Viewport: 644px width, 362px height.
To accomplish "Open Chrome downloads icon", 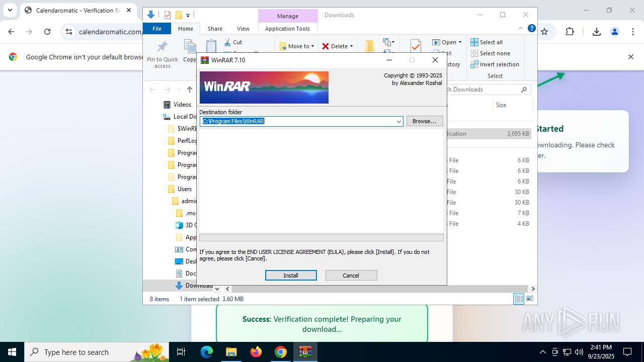I will pyautogui.click(x=597, y=32).
